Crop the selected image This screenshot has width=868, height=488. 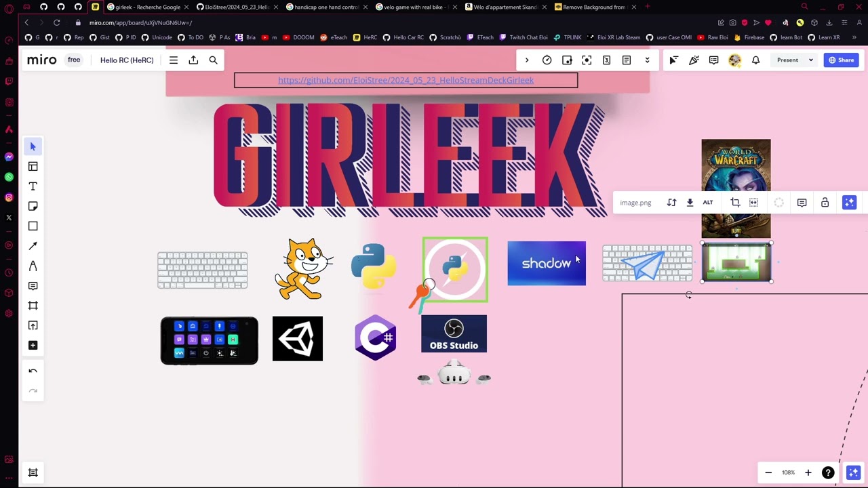coord(735,203)
